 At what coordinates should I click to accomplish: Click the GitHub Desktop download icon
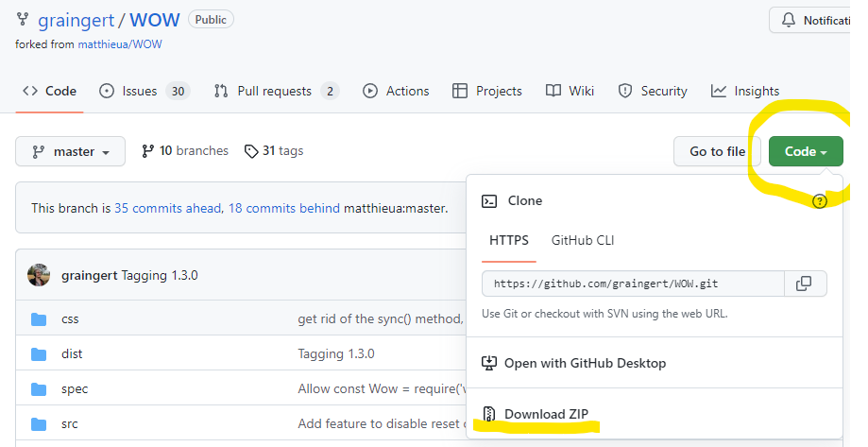tap(489, 363)
